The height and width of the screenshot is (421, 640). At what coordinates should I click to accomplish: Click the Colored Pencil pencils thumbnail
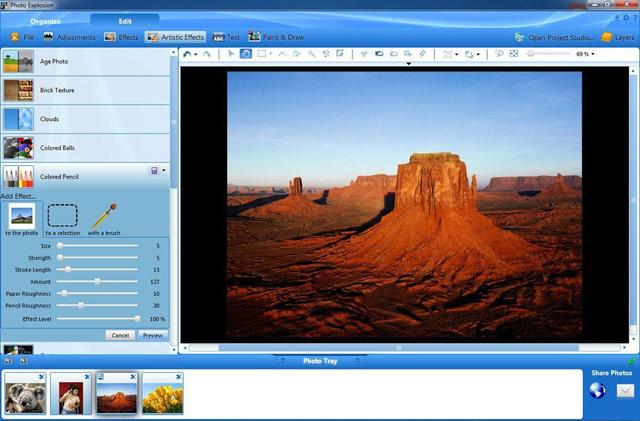coord(18,177)
